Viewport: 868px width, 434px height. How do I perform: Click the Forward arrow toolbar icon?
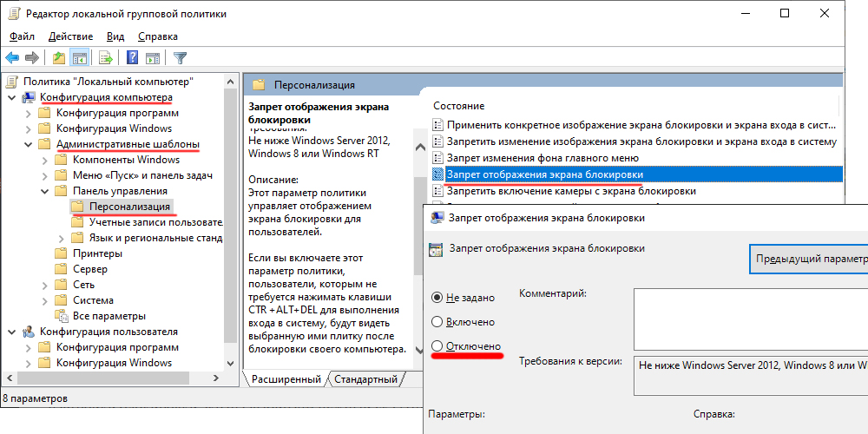point(32,58)
